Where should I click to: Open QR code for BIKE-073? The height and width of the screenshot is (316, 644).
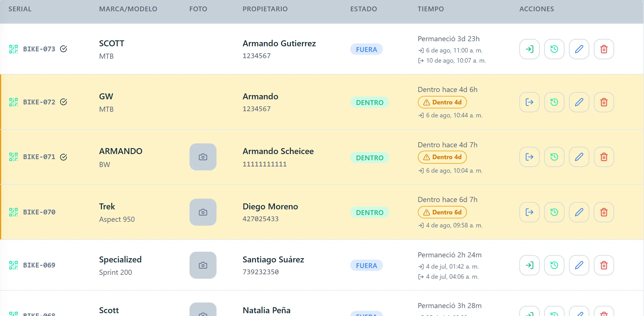[x=13, y=49]
